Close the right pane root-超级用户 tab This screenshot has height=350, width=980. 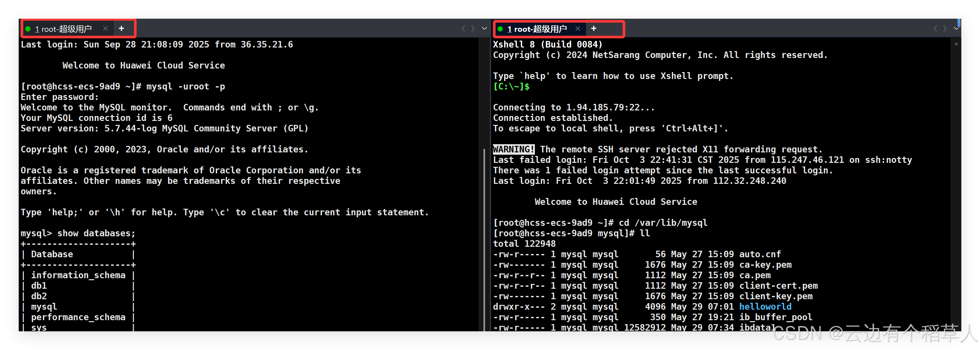577,29
